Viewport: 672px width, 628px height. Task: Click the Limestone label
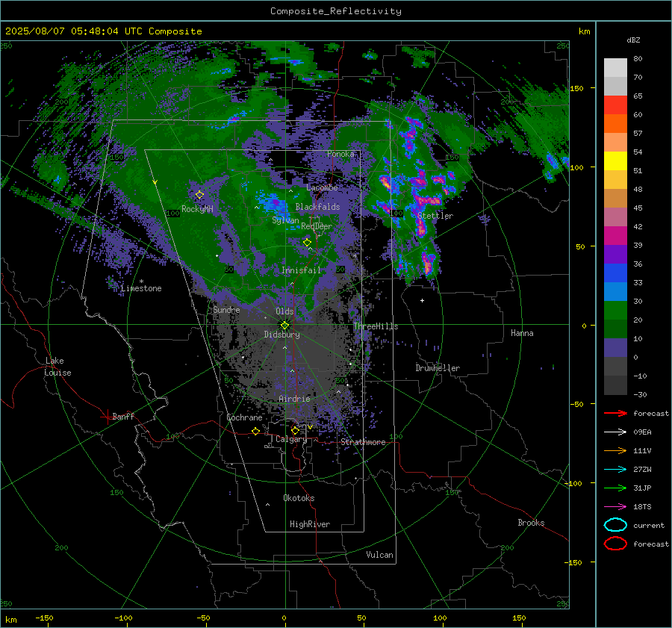[141, 288]
